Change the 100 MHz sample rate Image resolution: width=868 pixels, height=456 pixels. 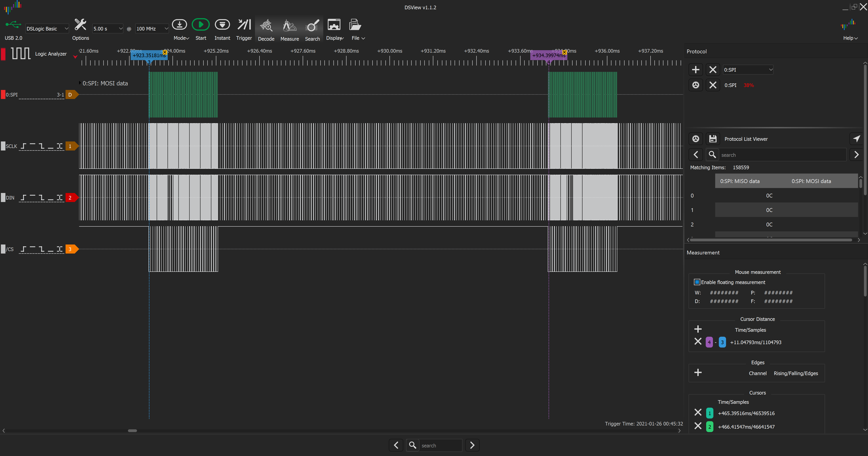point(152,29)
